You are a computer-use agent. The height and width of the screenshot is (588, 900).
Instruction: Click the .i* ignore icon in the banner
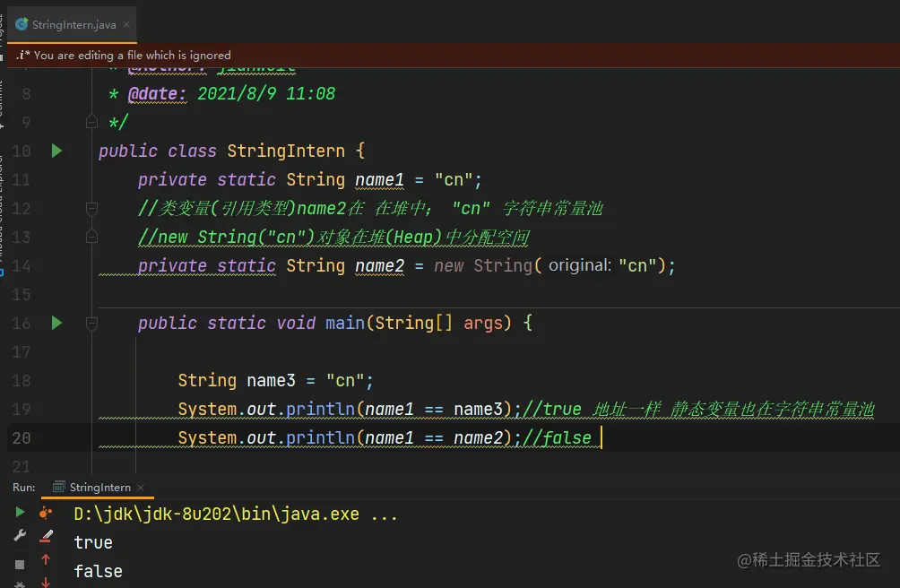tap(22, 55)
